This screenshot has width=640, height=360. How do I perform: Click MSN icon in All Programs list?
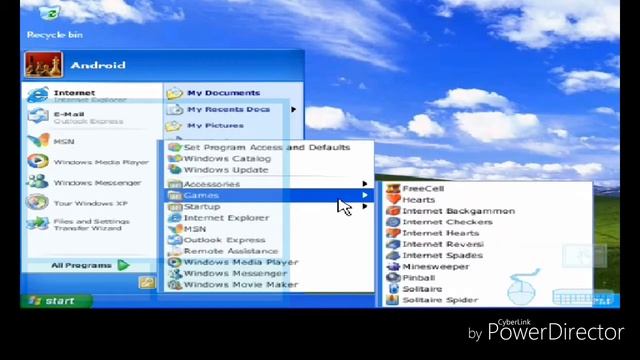pyautogui.click(x=175, y=229)
